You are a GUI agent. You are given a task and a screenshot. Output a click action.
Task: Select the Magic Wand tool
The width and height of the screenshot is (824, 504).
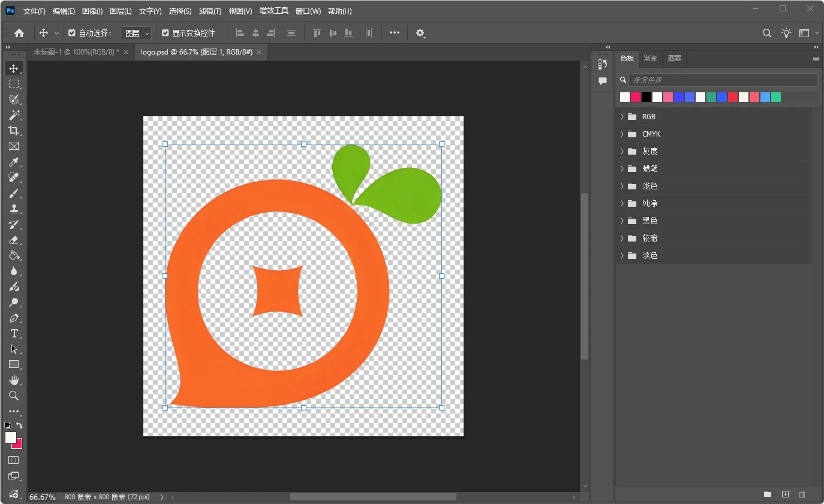click(x=14, y=115)
